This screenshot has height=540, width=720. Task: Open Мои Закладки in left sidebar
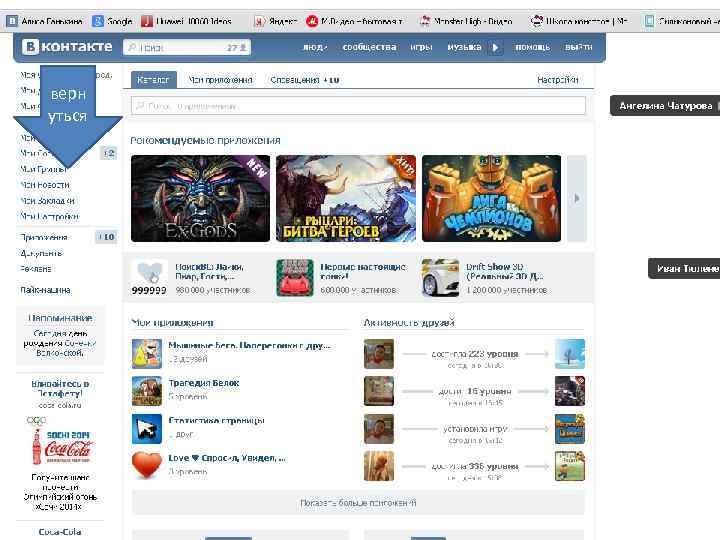(47, 201)
